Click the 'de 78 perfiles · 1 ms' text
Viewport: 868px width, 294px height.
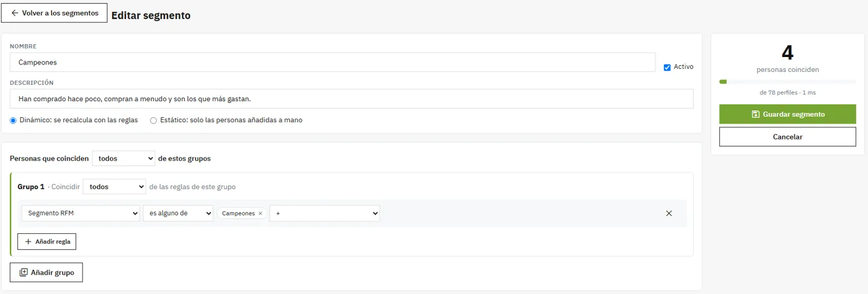[x=787, y=92]
